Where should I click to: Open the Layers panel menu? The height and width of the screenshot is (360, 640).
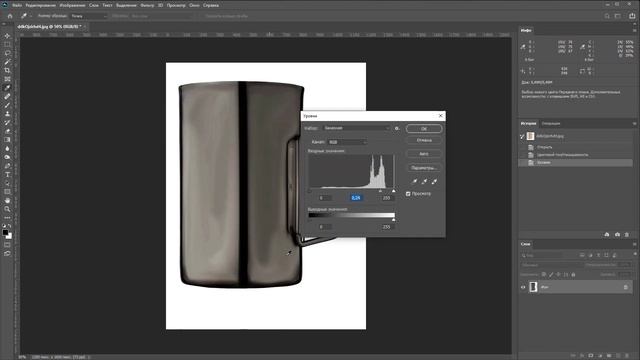[x=634, y=244]
